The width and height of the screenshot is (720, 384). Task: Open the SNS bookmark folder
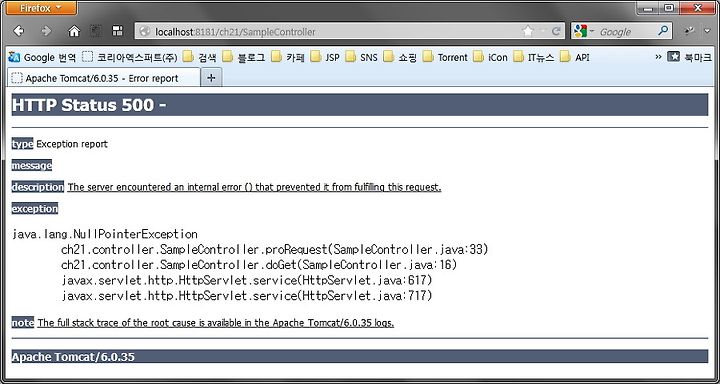361,57
